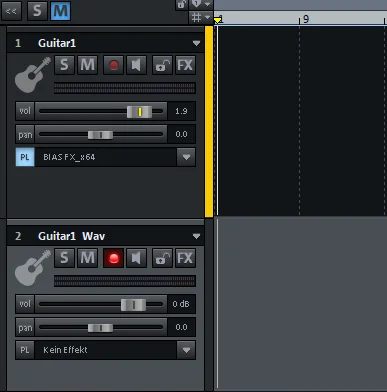387x392 pixels.
Task: Click the pan label on Guitar1 Wav track
Action: pyautogui.click(x=25, y=327)
